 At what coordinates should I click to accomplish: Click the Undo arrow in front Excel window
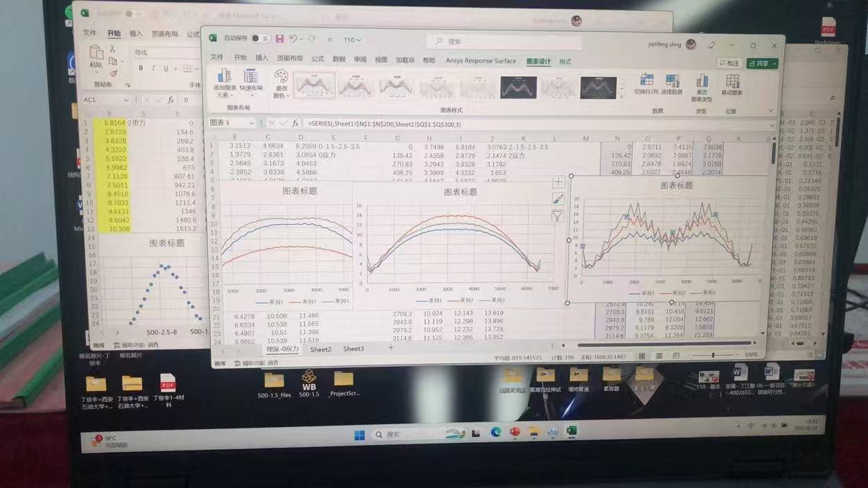click(x=294, y=40)
